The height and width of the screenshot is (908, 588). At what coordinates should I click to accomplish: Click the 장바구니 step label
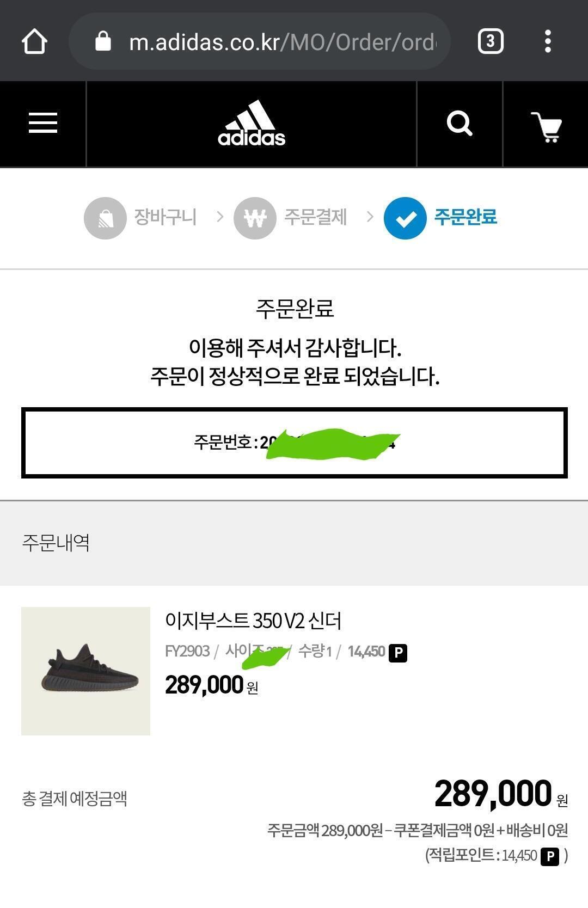(166, 217)
